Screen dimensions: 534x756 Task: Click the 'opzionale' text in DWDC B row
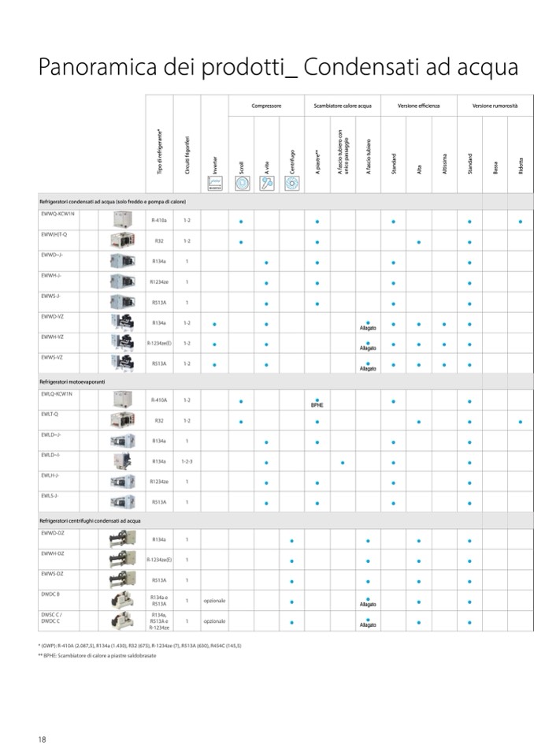click(x=214, y=601)
